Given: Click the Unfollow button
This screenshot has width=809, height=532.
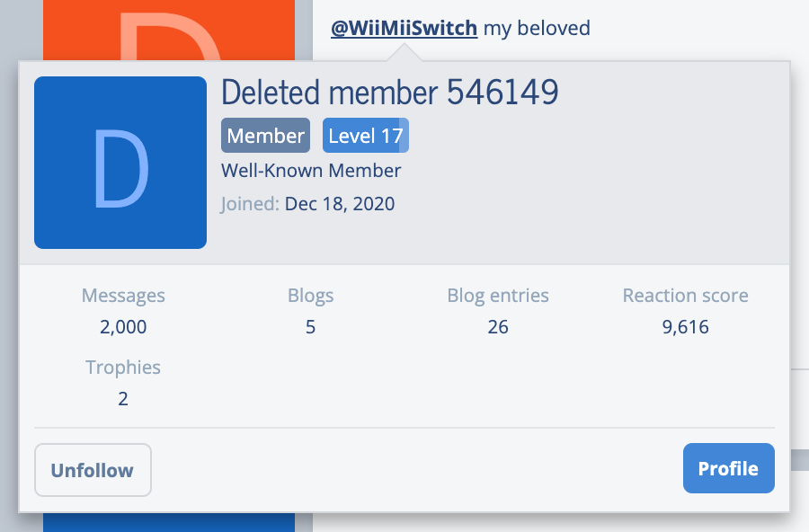Looking at the screenshot, I should point(93,470).
